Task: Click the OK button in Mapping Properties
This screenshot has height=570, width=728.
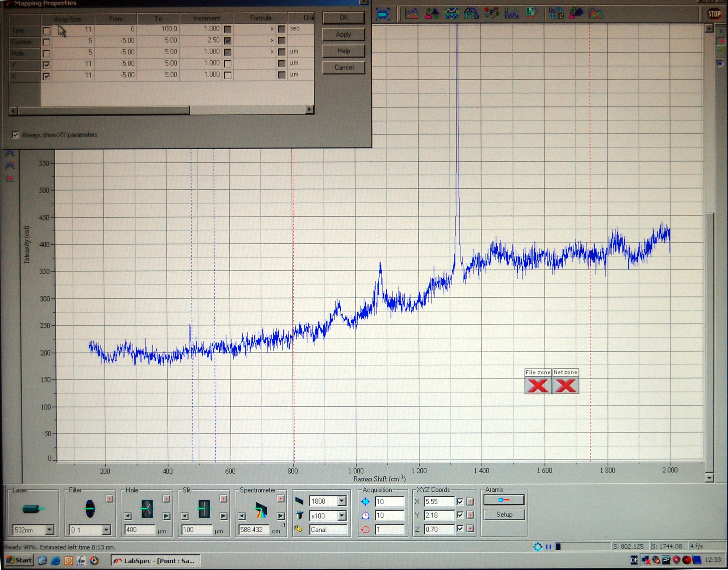Action: (343, 18)
